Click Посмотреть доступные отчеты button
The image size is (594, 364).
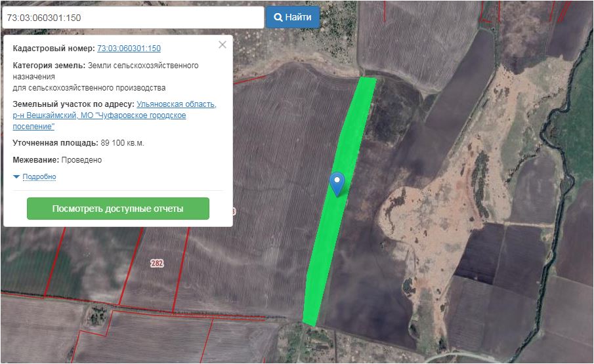(x=117, y=209)
